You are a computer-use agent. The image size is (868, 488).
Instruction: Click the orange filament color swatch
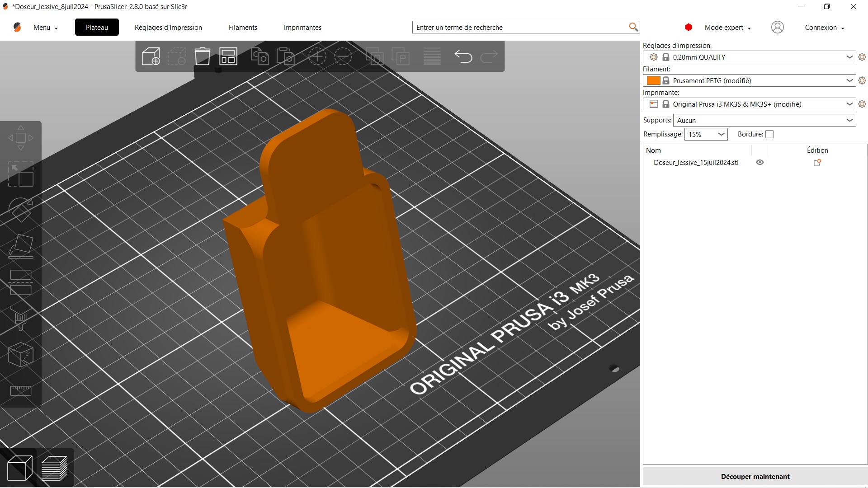pyautogui.click(x=653, y=80)
